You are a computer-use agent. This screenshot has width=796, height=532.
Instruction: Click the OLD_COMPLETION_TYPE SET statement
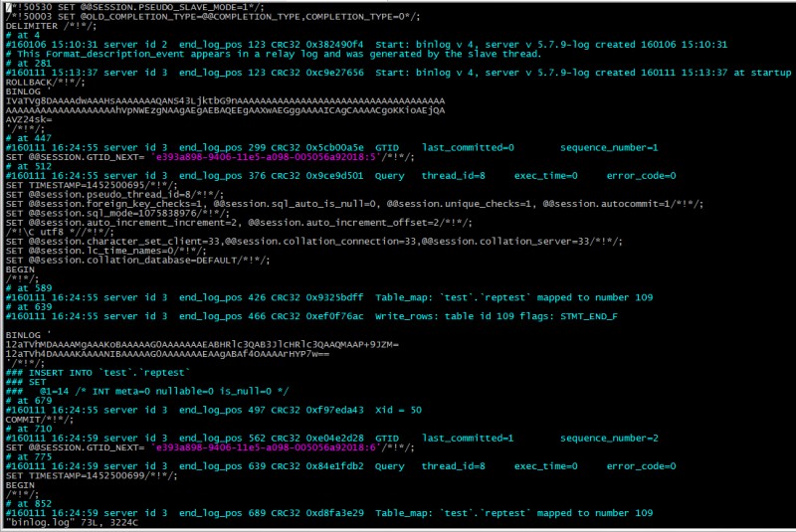(213, 17)
